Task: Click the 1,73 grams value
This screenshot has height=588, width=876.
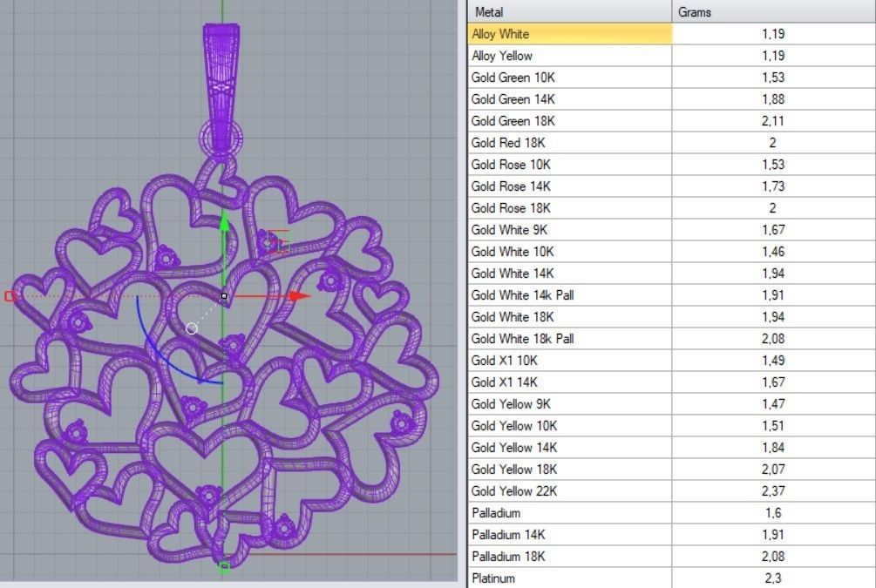Action: tap(773, 186)
